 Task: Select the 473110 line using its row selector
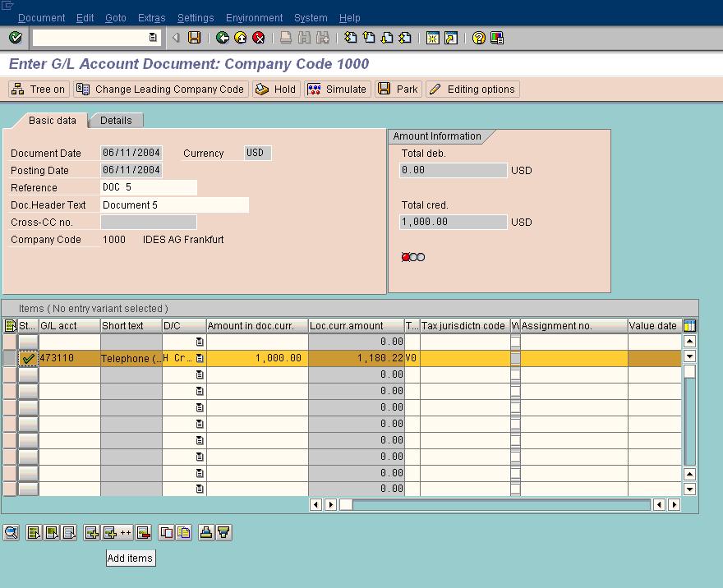tap(9, 358)
